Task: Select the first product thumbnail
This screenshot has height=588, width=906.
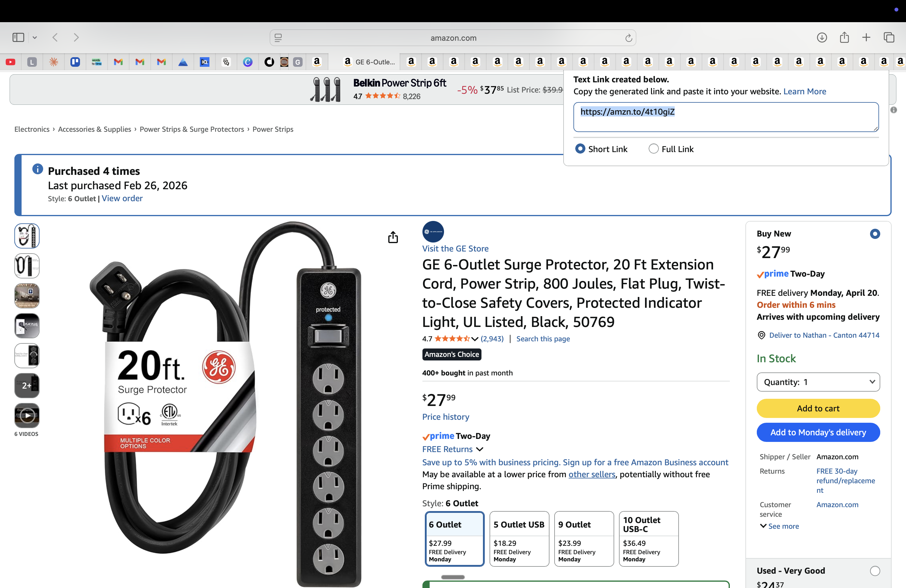Action: point(27,236)
